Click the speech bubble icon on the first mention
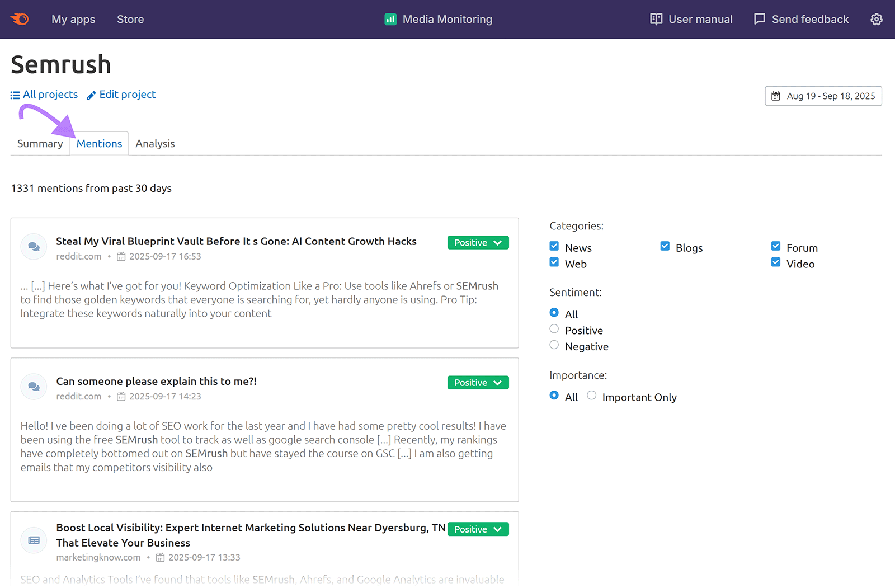 [x=34, y=246]
